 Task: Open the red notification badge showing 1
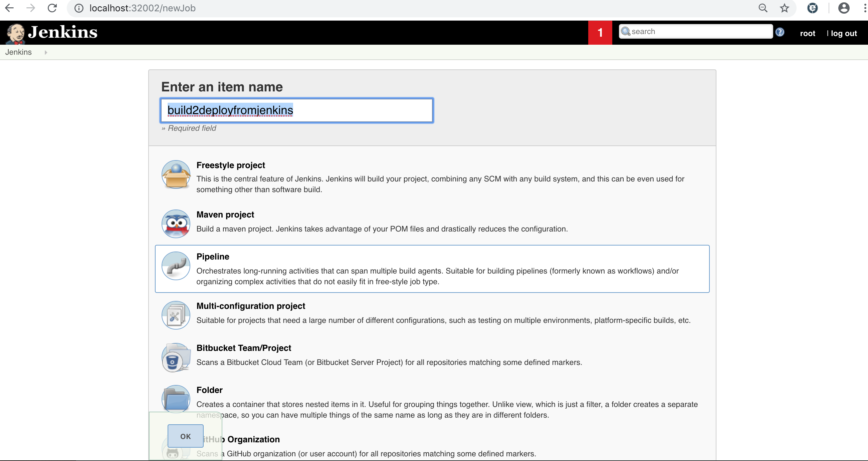(600, 33)
